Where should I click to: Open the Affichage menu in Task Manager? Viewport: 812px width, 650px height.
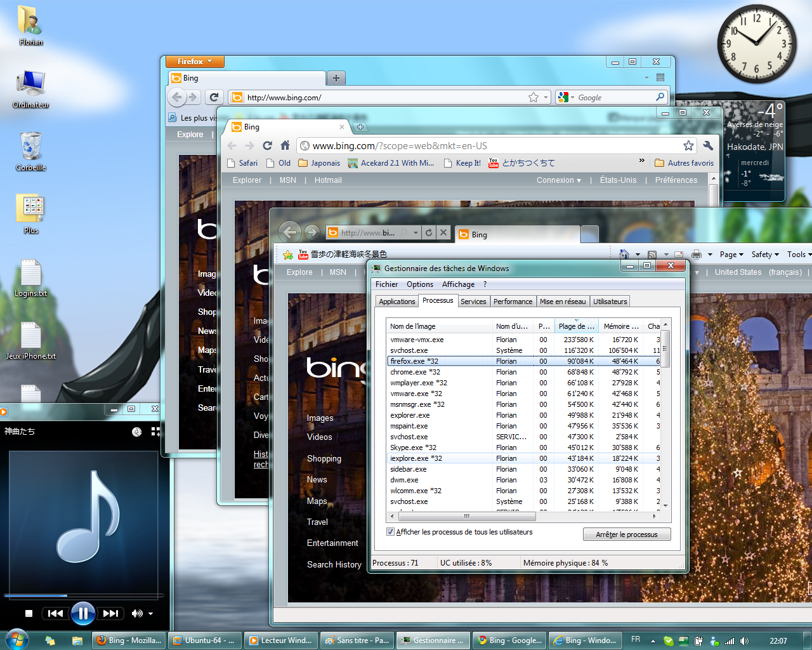[x=458, y=284]
